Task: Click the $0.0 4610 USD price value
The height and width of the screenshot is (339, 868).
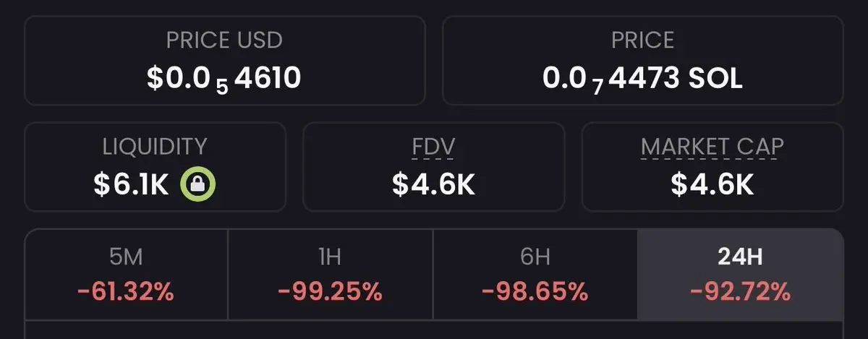Action: coord(224,77)
